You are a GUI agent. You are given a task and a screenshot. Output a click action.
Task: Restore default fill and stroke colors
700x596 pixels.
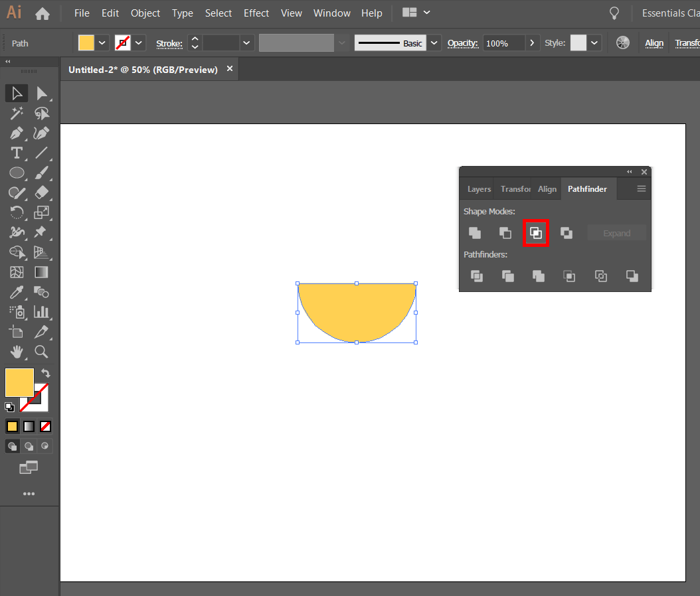[9, 406]
